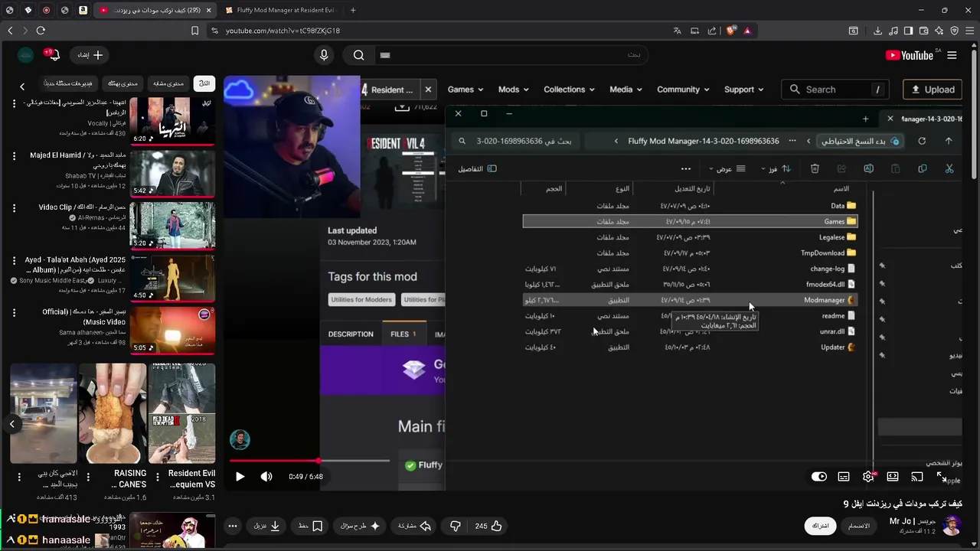Screen dimensions: 980x551
Task: Click the Explorer Cut scissors icon
Action: [949, 168]
